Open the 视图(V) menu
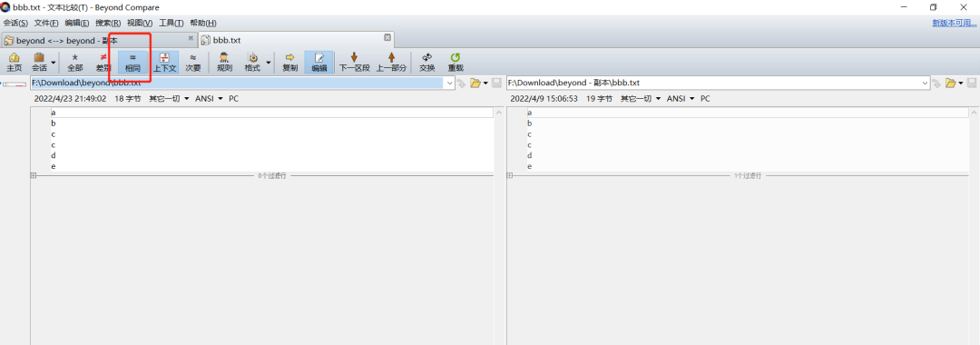This screenshot has width=980, height=345. click(140, 23)
